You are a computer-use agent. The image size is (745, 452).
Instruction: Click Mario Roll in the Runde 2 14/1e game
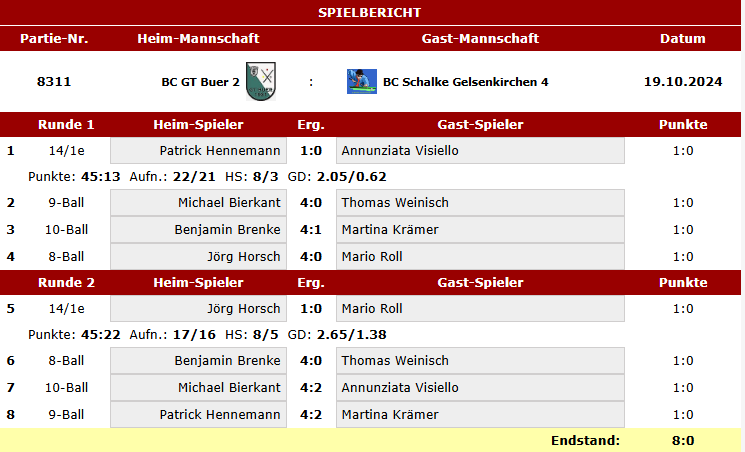point(480,308)
